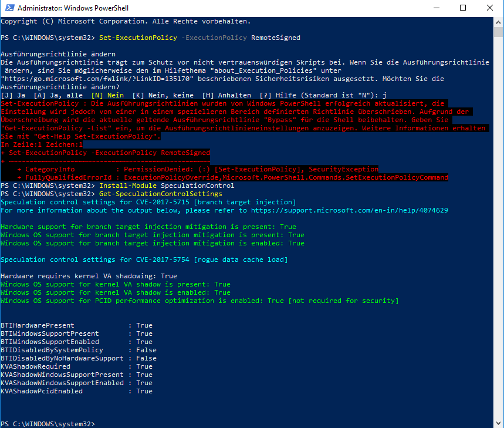Click the [J] Ja option text
The width and height of the screenshot is (504, 428).
(x=13, y=95)
